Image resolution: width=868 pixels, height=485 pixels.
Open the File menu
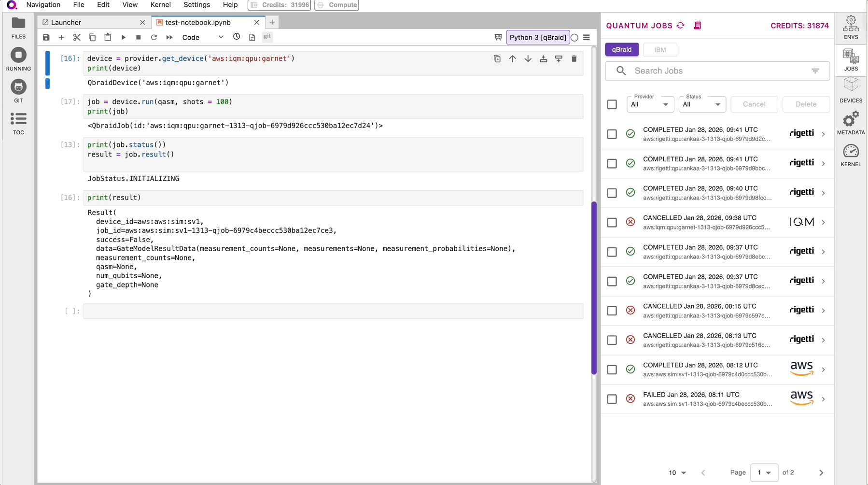click(x=79, y=5)
